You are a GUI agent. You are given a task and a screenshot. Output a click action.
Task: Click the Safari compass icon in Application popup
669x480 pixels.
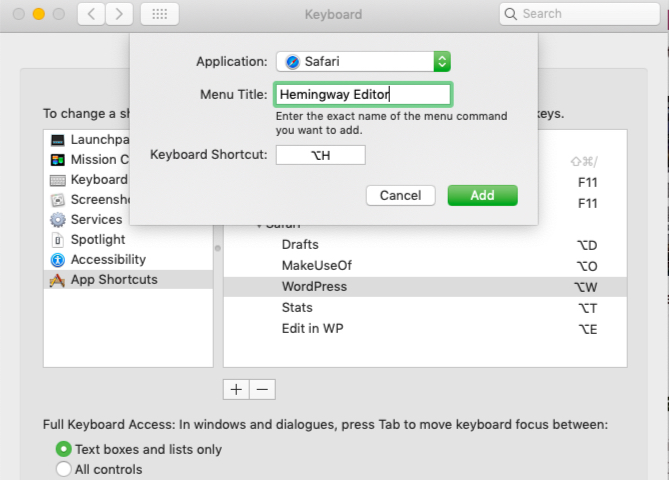[x=293, y=62]
